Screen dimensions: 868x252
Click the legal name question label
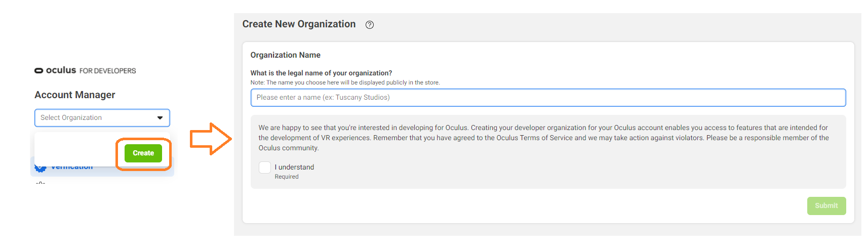(x=321, y=73)
